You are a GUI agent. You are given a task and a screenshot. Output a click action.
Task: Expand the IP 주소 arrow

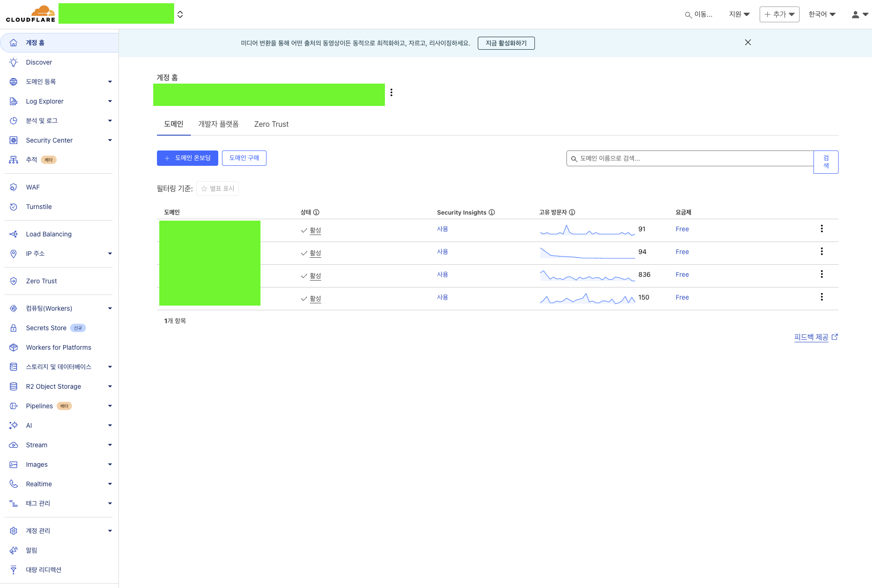point(110,254)
